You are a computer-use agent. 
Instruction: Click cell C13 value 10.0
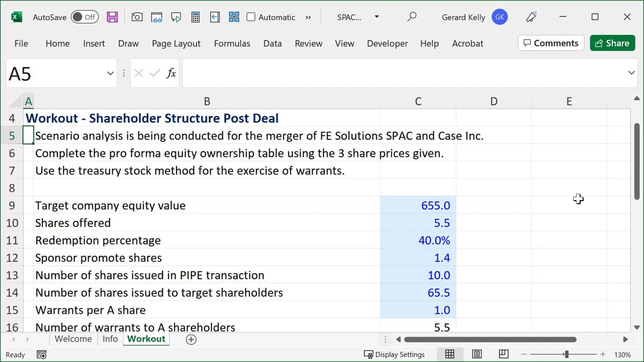pos(418,275)
